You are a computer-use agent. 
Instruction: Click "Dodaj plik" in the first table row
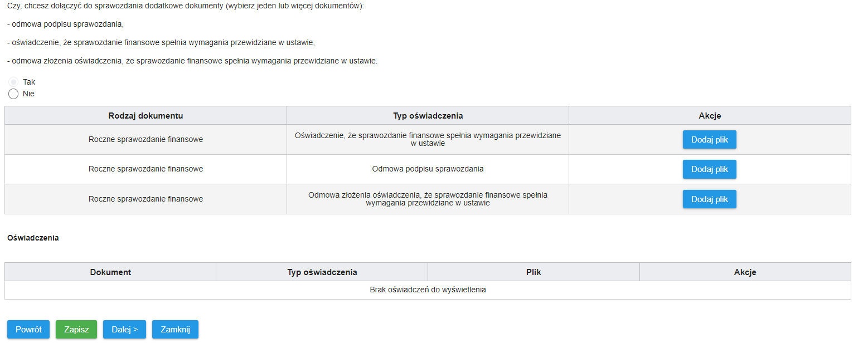click(709, 140)
